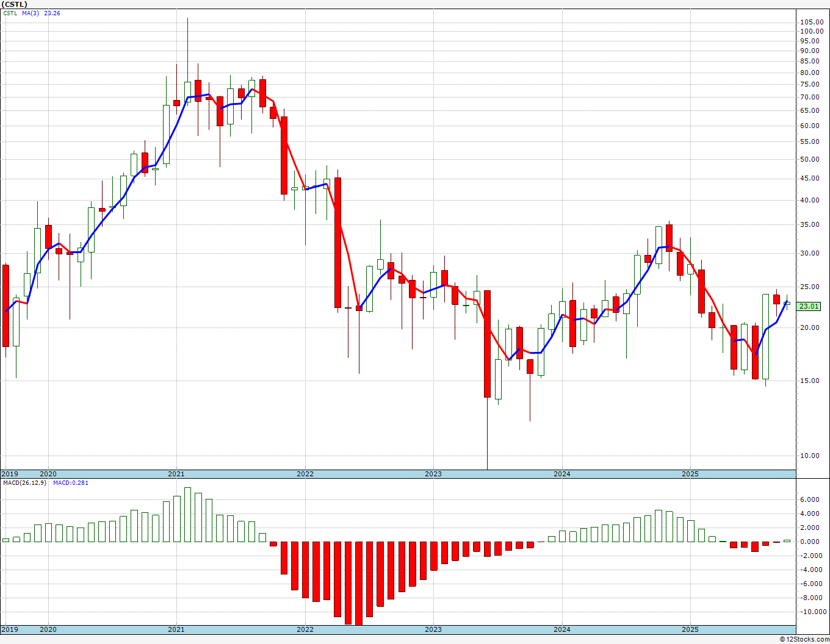
Task: Select the 4.000 MACD axis label
Action: coord(810,514)
